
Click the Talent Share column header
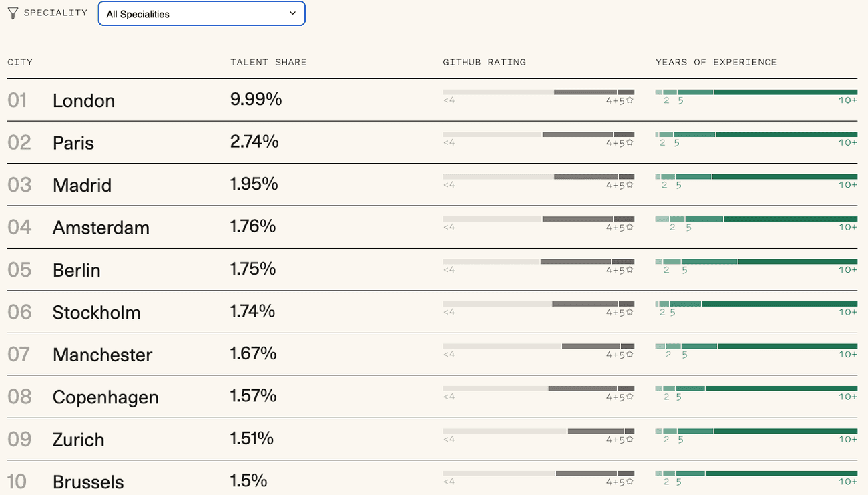[x=268, y=62]
